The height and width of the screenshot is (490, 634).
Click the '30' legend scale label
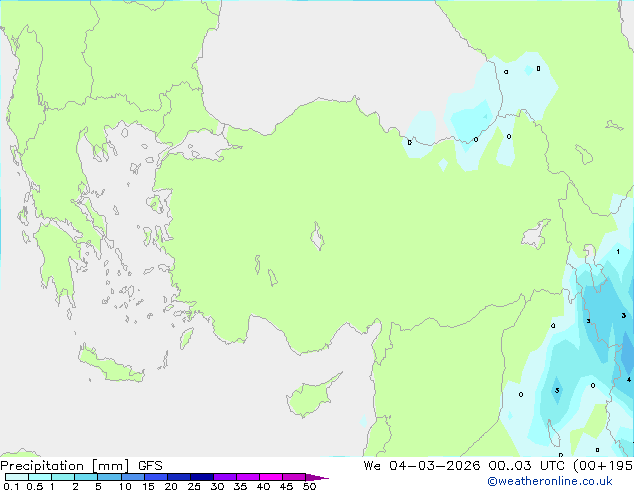[217, 486]
